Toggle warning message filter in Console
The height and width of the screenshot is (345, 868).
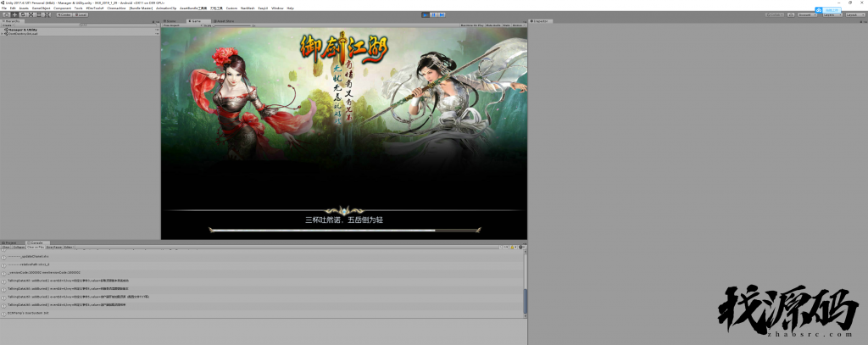click(x=514, y=247)
